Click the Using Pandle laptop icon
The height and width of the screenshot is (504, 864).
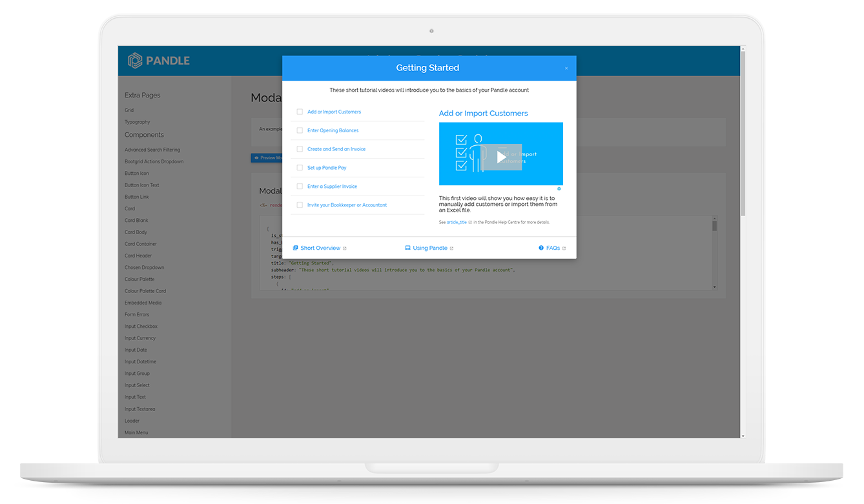pos(407,248)
